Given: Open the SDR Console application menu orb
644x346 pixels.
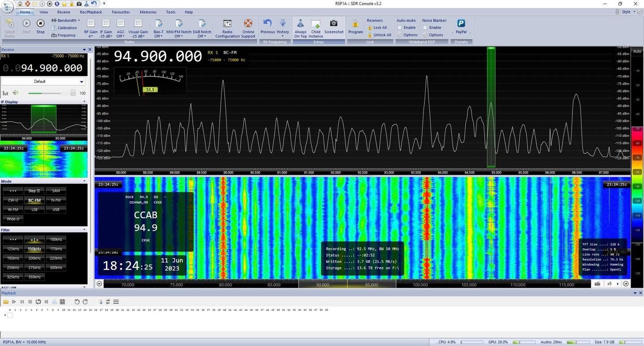Looking at the screenshot, I should pyautogui.click(x=8, y=7).
